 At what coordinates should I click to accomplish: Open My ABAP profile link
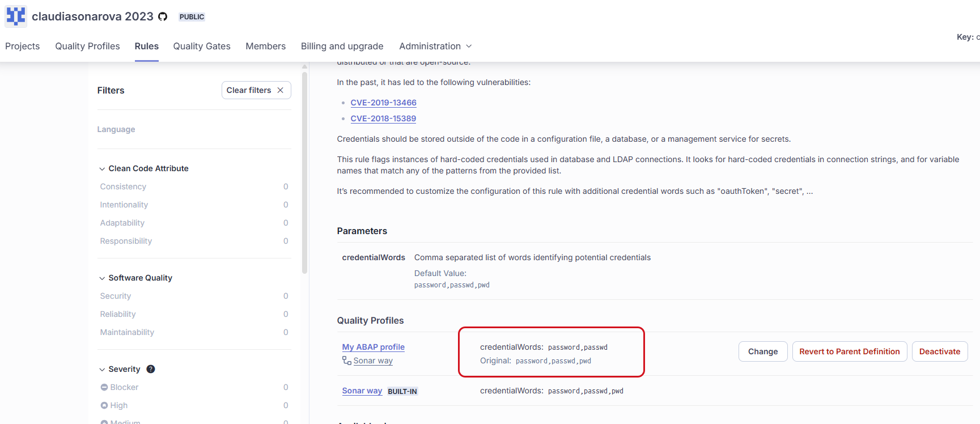tap(374, 347)
